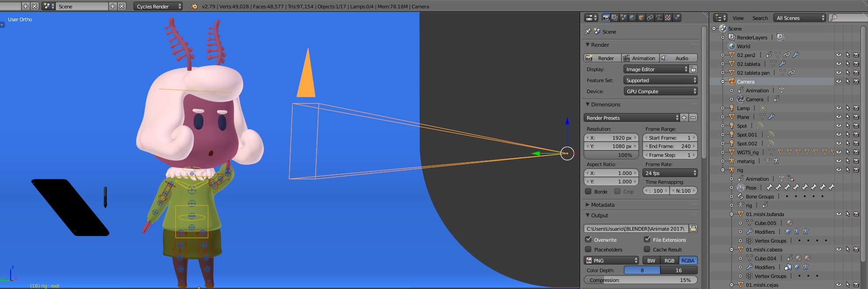Open the Object Constraints chain tab
This screenshot has height=289, width=868.
click(650, 18)
